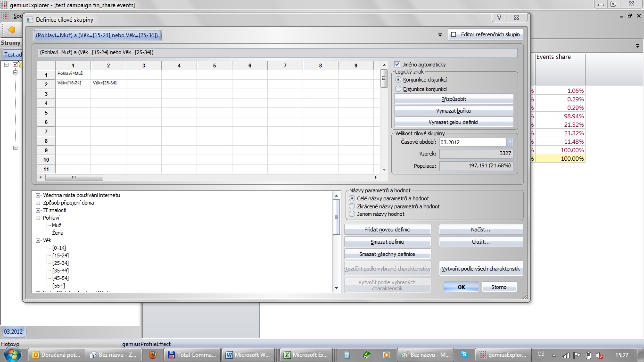The height and width of the screenshot is (362, 644).
Task: Toggle the red checkbox in background tree
Action: click(x=16, y=65)
